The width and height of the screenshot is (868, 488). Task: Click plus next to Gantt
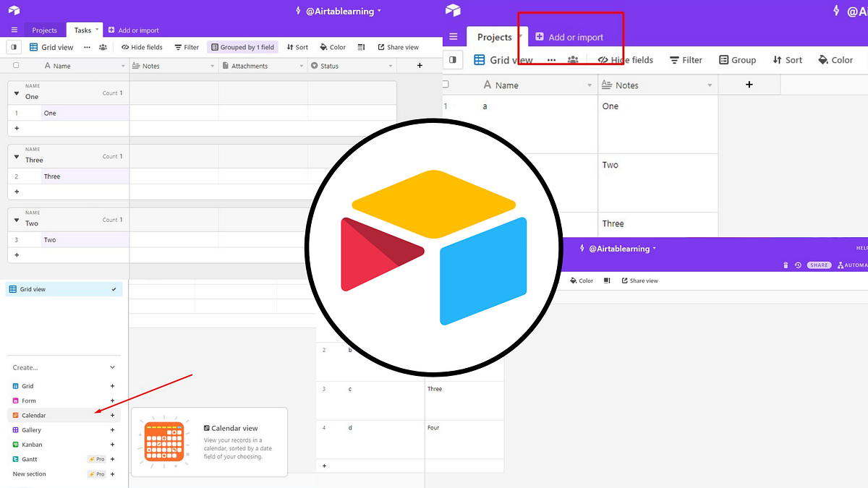tap(112, 459)
